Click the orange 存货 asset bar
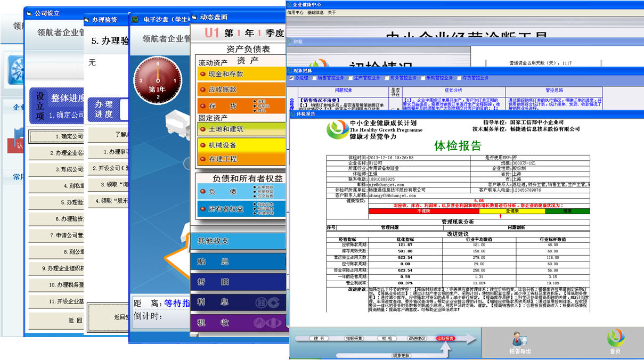This screenshot has width=644, height=360. (241, 105)
